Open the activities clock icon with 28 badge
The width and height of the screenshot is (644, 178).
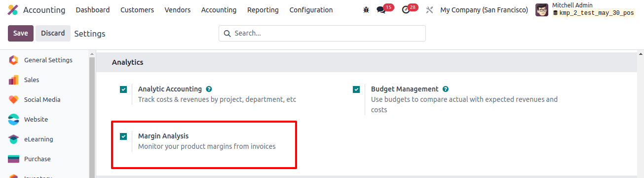click(x=406, y=10)
